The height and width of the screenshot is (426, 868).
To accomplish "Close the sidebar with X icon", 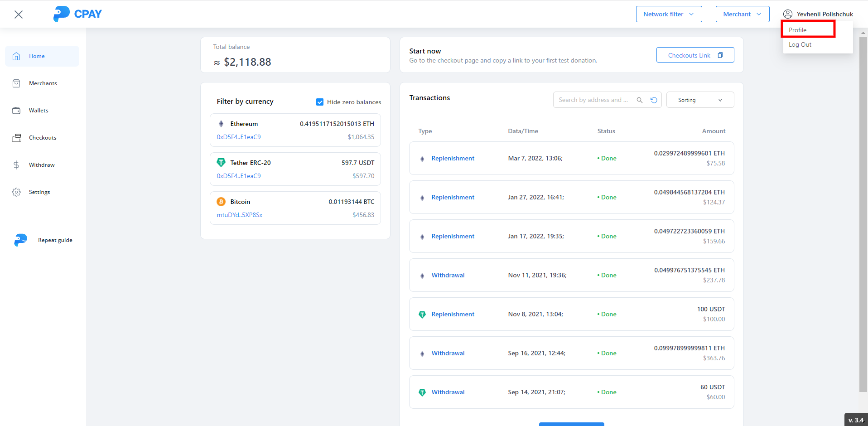I will (x=19, y=15).
